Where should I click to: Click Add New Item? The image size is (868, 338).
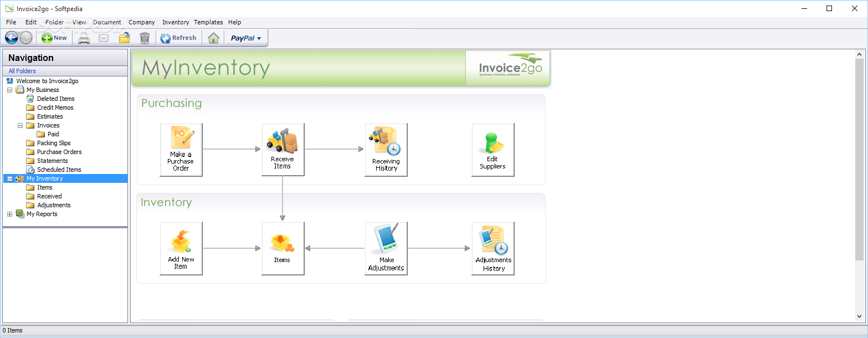click(181, 249)
